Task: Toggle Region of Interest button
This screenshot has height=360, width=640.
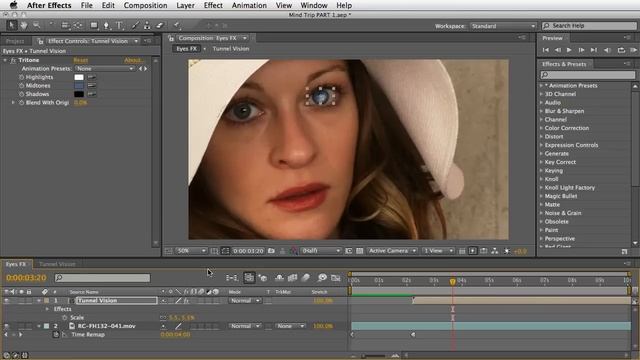Action: [348, 251]
